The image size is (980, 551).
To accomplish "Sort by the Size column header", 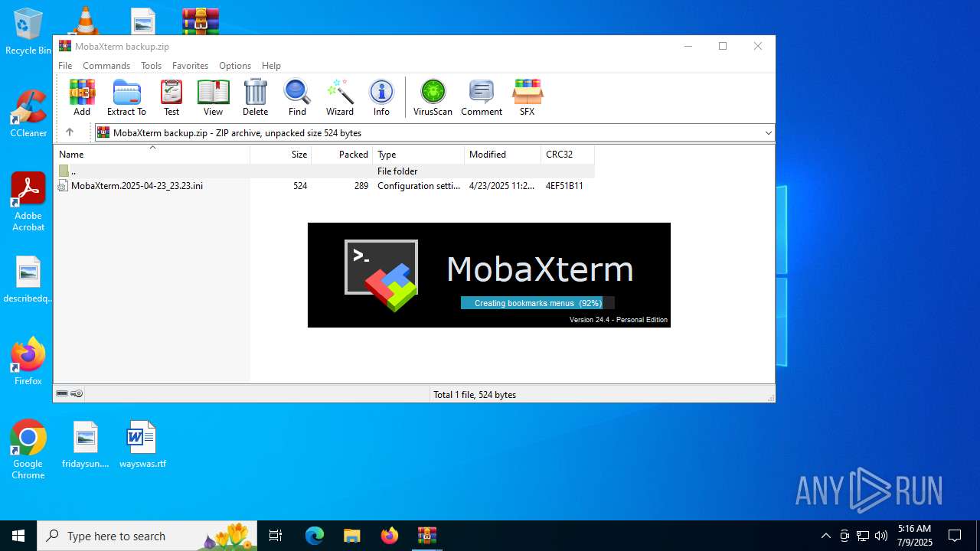I will point(280,155).
